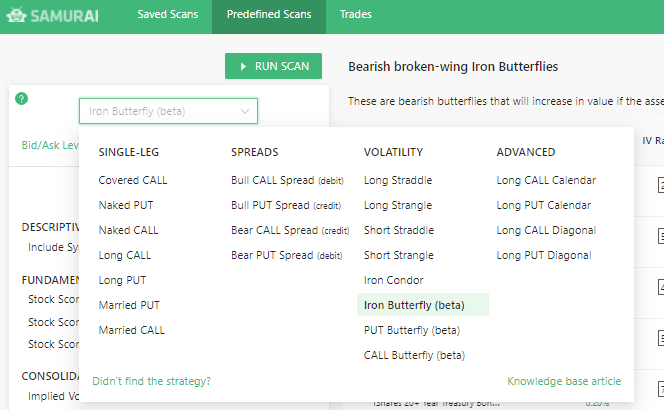664x410 pixels.
Task: Select Naked PUT strategy
Action: pos(126,205)
